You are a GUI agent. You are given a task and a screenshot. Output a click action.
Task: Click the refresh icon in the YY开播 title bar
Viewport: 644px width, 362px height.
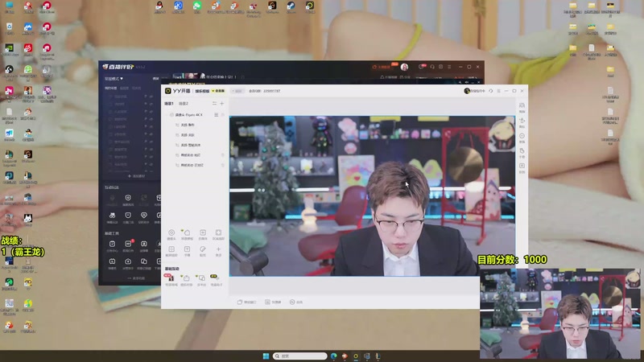click(x=491, y=91)
